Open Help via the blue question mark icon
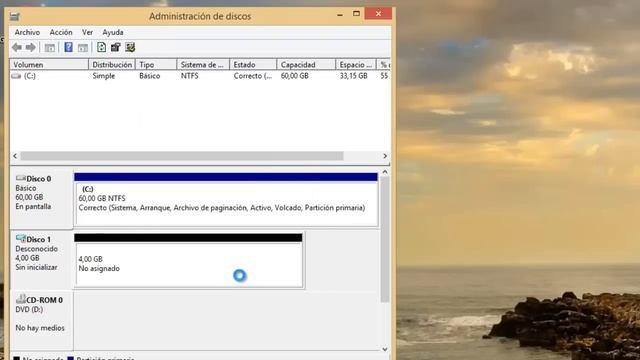The width and height of the screenshot is (640, 360). (x=68, y=47)
